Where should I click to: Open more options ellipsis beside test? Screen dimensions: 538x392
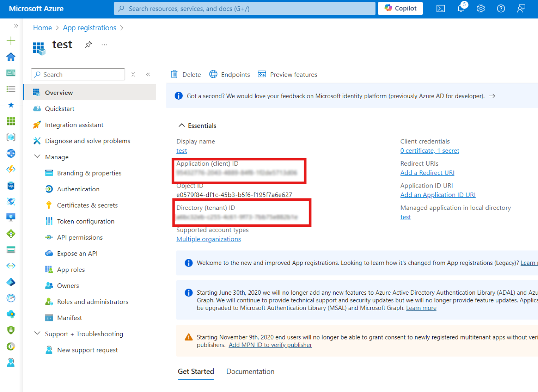click(x=105, y=45)
